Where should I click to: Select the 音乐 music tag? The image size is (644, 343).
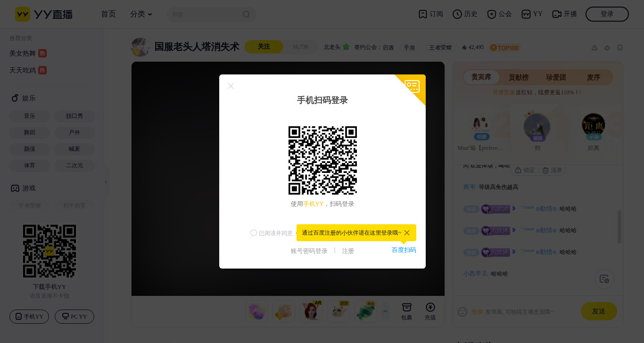pyautogui.click(x=30, y=116)
